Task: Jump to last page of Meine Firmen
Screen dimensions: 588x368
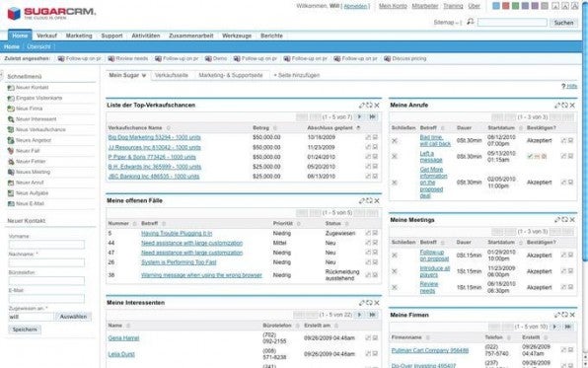Action: pos(568,327)
